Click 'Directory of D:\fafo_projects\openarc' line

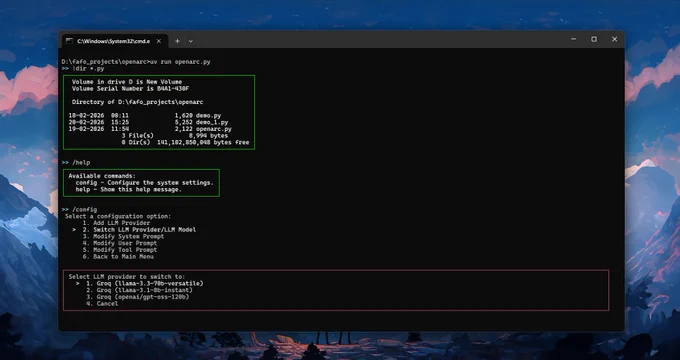click(x=137, y=102)
